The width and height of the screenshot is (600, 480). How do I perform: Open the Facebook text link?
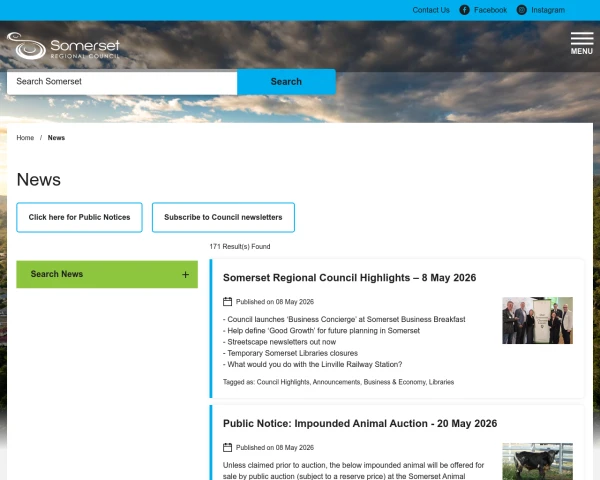coord(490,10)
